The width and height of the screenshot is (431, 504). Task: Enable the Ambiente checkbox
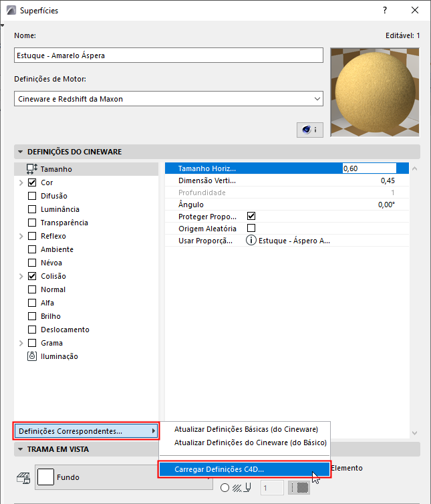click(x=32, y=249)
